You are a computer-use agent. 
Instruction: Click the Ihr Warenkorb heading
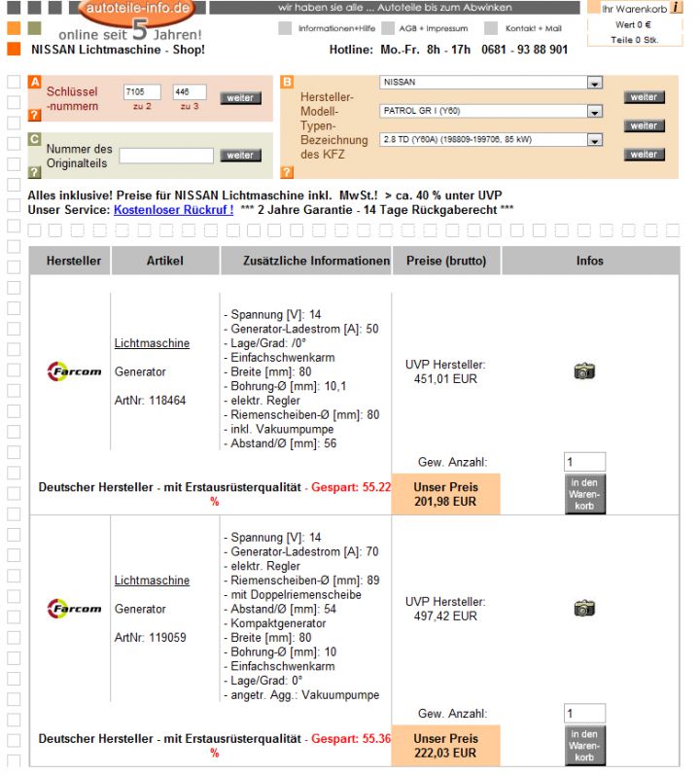[x=634, y=9]
